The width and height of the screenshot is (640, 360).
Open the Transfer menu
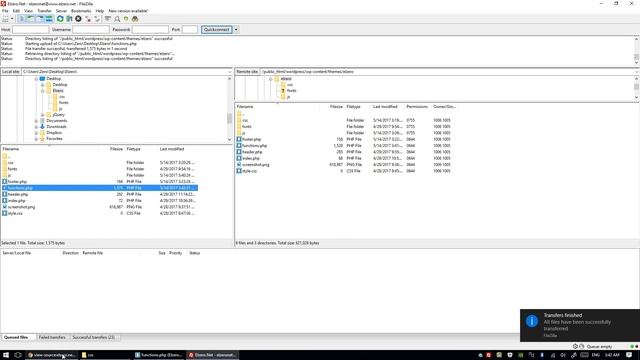pyautogui.click(x=44, y=11)
